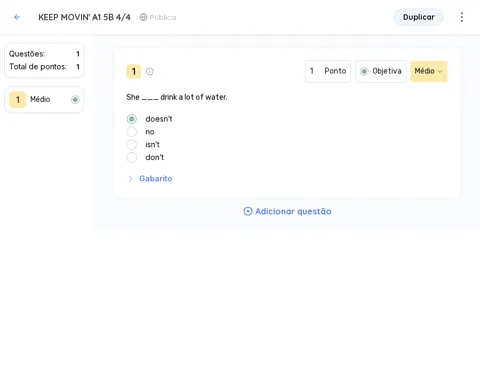The image size is (480, 384).
Task: Select the "doesn't" answer option
Action: [x=132, y=119]
